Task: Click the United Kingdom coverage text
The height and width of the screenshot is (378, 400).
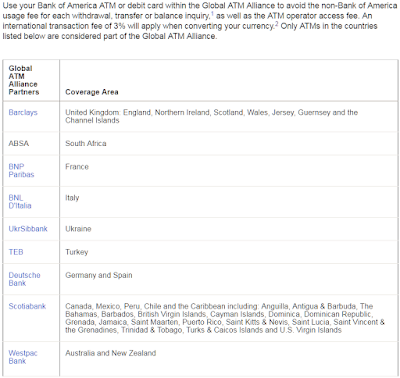Action: click(x=211, y=116)
